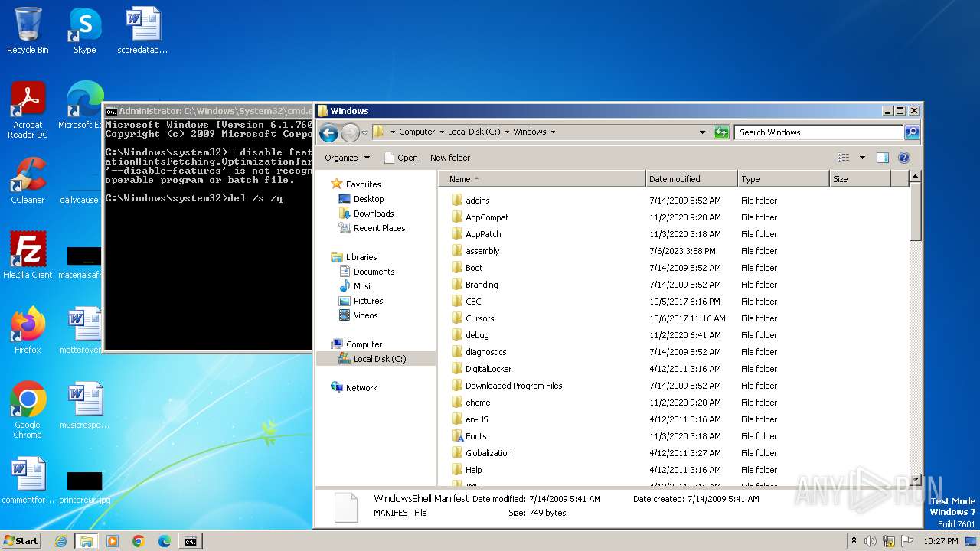Click the cmd window title bar
980x551 pixels.
point(207,111)
